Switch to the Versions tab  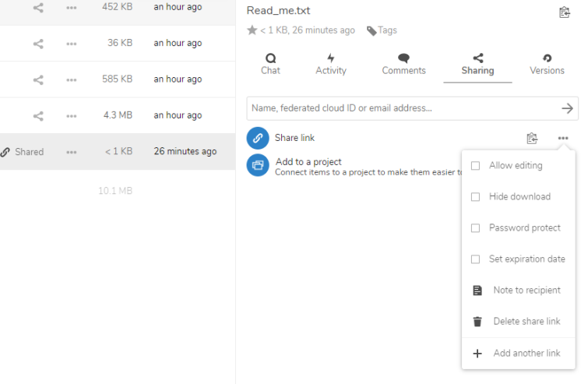(547, 65)
